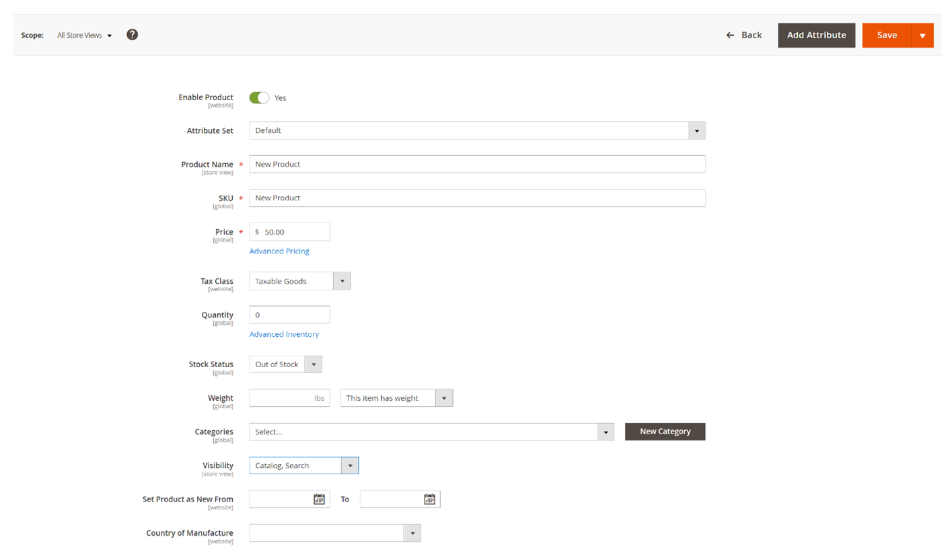Open the calendar for the To date
952x560 pixels.
[x=431, y=499]
